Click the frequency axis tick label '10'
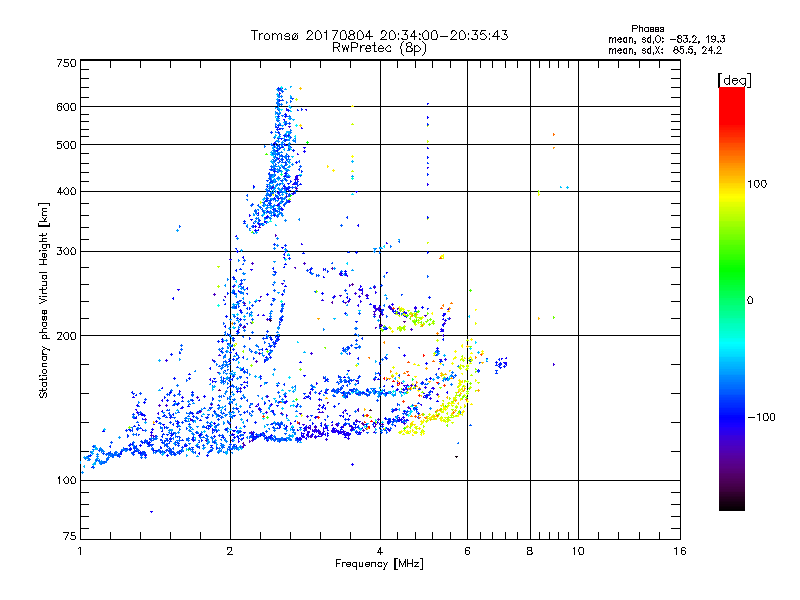Viewport: 800px width, 600px height. pos(578,551)
